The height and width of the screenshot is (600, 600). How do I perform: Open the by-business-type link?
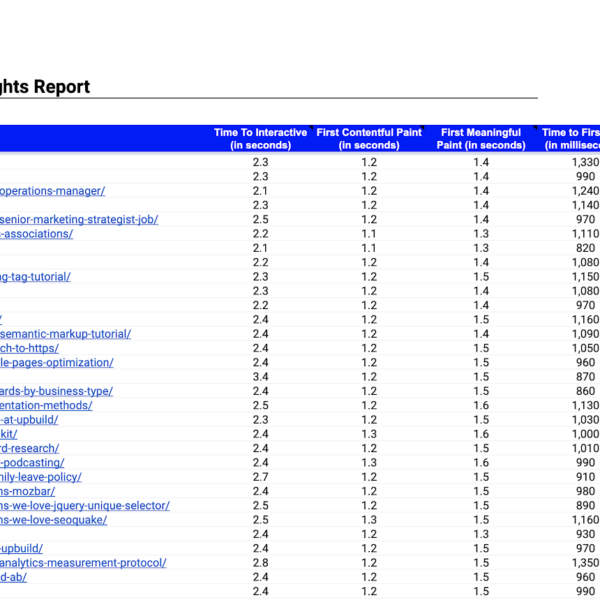[56, 391]
